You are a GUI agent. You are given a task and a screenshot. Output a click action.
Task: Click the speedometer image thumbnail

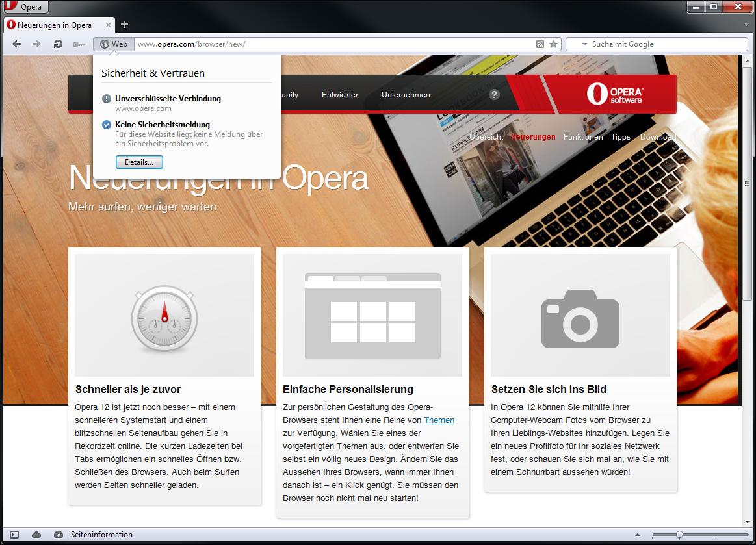pos(164,315)
